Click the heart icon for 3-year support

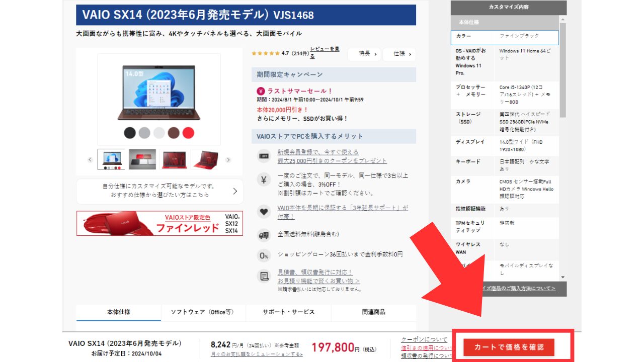point(264,212)
